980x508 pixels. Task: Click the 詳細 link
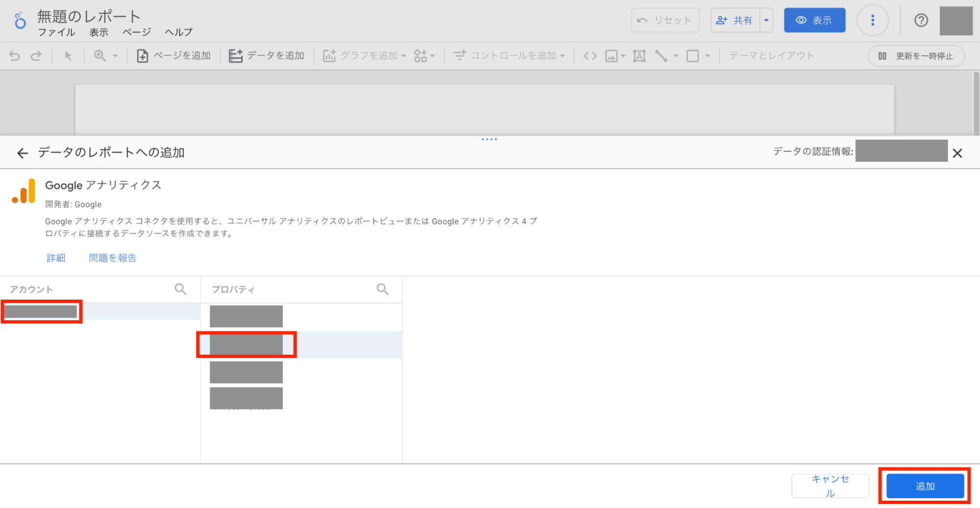tap(56, 258)
